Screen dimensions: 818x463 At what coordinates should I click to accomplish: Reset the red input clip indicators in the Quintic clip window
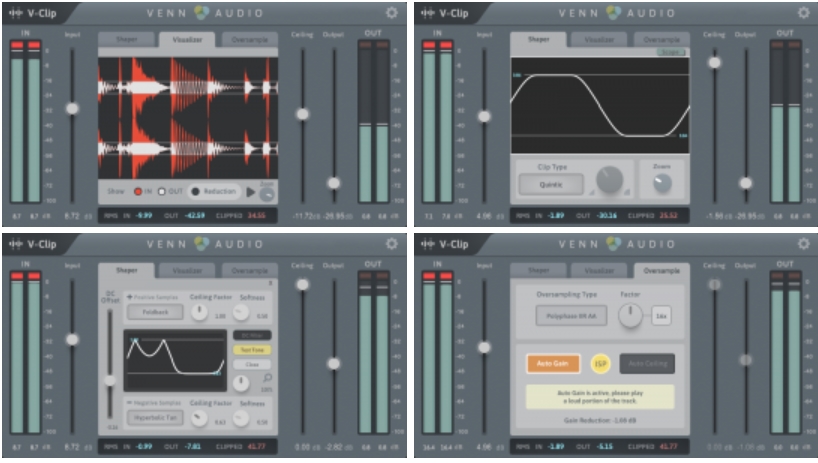coord(438,45)
